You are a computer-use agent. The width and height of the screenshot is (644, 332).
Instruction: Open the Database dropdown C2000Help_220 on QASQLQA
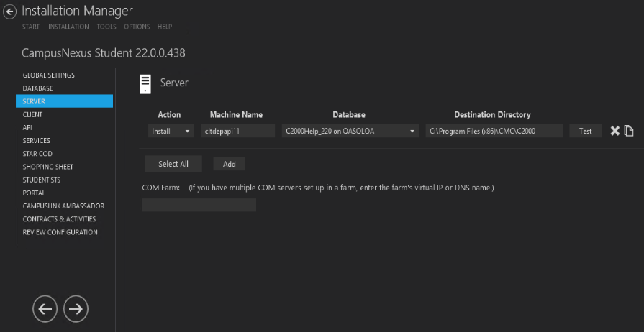click(x=350, y=131)
